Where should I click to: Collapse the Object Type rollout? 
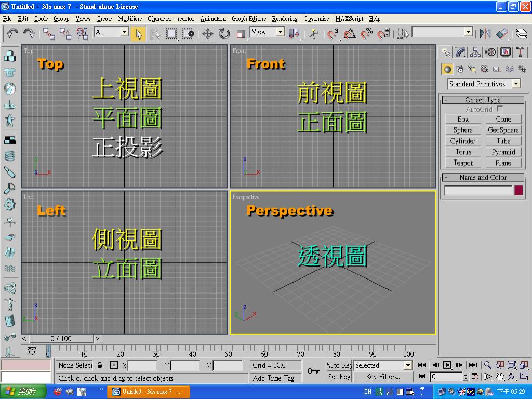click(483, 100)
